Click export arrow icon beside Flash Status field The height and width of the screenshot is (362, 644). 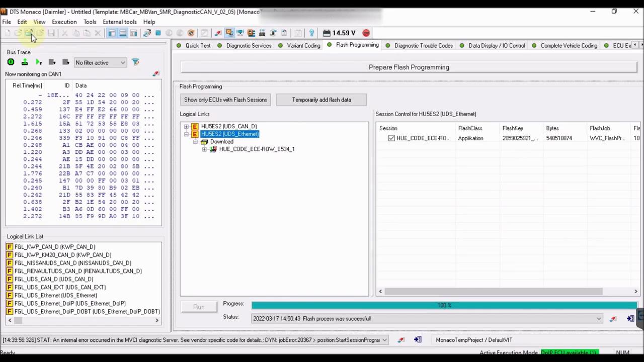tap(630, 319)
